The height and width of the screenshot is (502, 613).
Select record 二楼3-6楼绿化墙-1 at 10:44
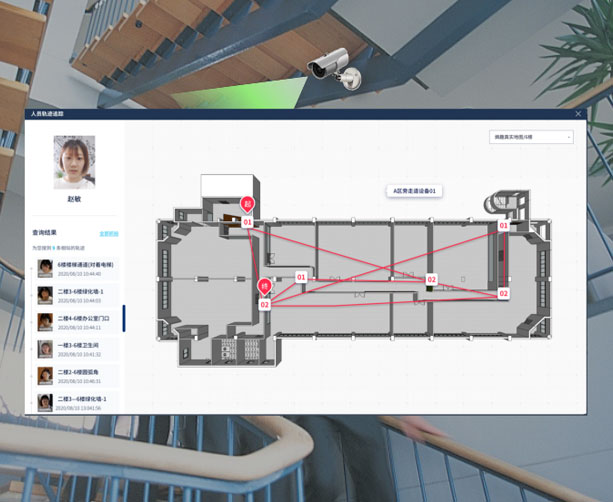click(x=76, y=295)
